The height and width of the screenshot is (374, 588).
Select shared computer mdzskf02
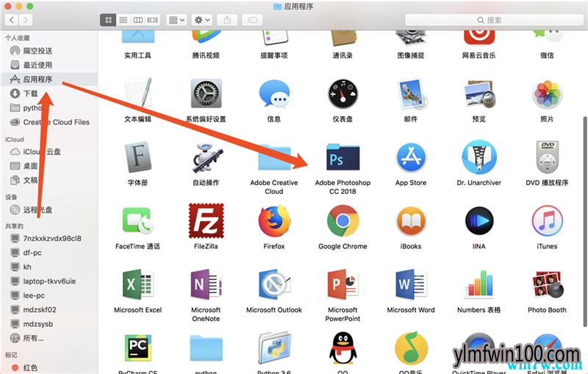point(49,309)
